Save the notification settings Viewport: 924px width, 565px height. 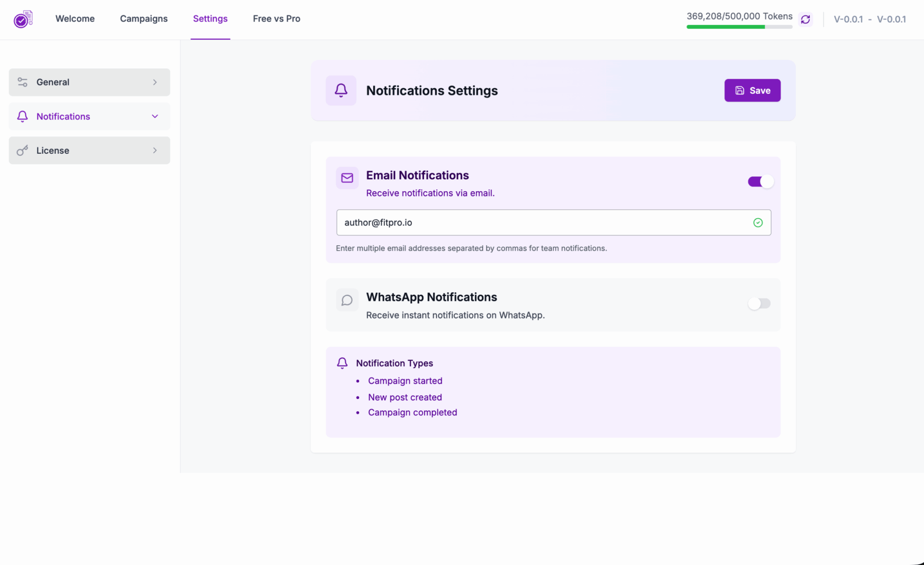pos(753,91)
